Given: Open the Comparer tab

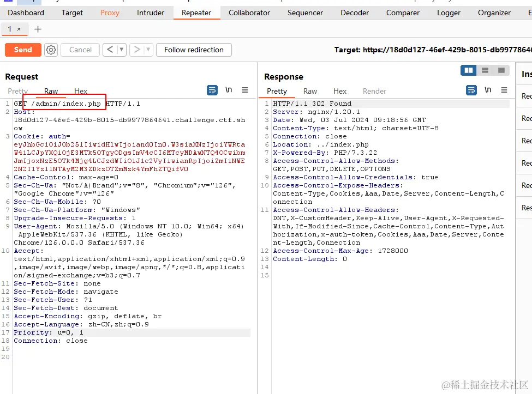Looking at the screenshot, I should (x=403, y=13).
